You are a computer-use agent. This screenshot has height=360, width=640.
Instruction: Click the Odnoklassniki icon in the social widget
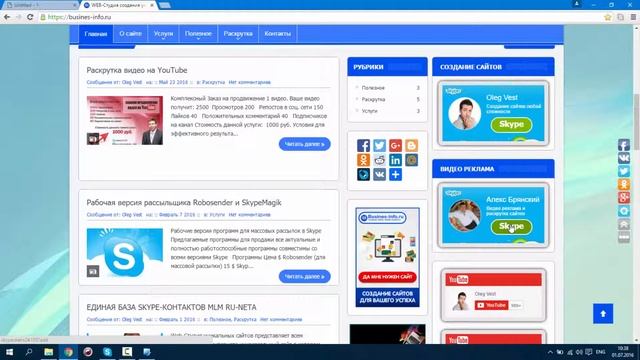[x=363, y=160]
